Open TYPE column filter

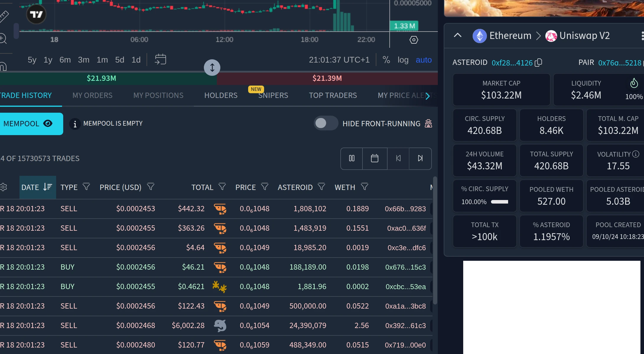pyautogui.click(x=86, y=187)
